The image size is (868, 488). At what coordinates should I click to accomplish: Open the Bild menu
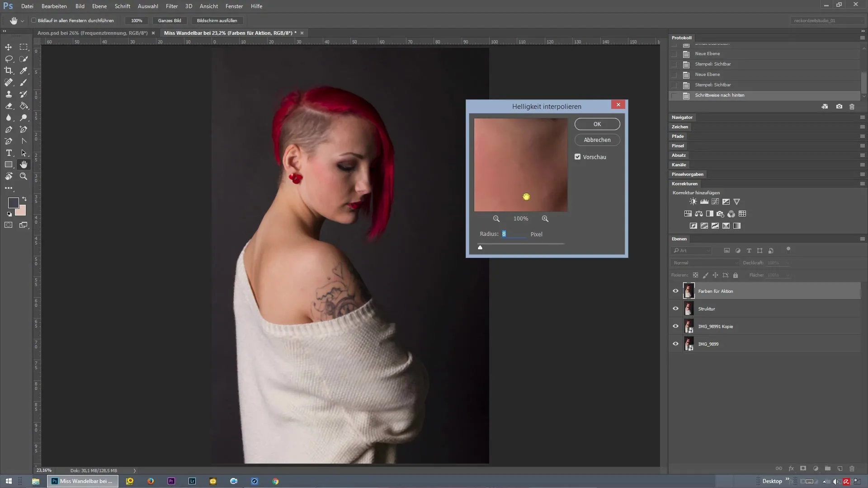pyautogui.click(x=80, y=6)
